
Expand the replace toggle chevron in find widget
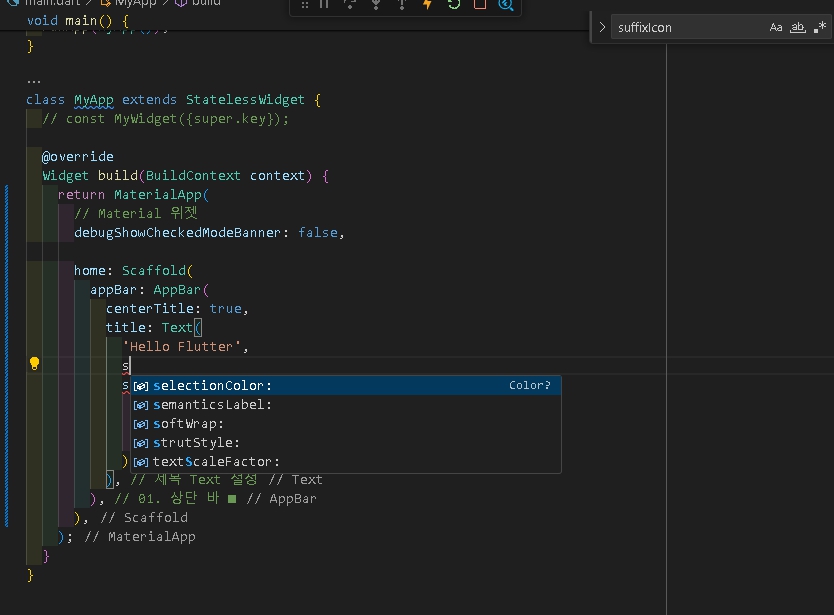[602, 27]
